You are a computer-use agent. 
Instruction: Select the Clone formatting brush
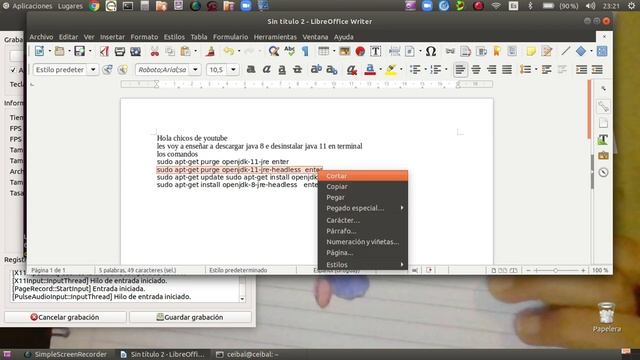(x=211, y=51)
